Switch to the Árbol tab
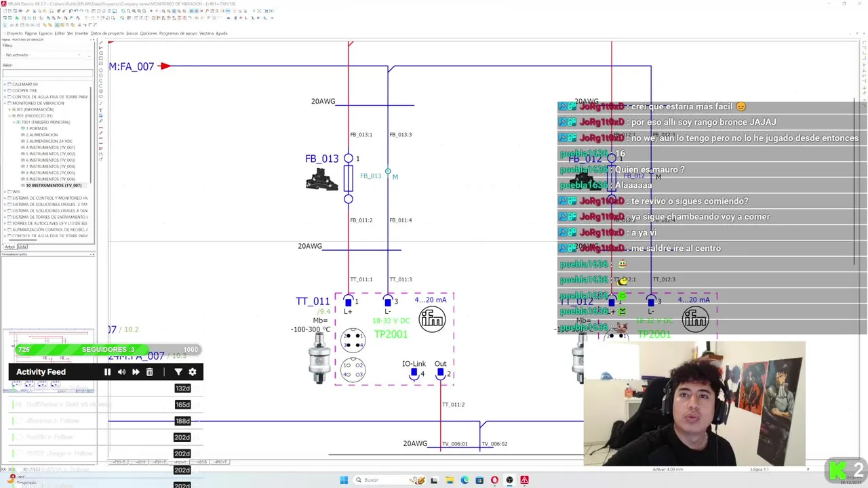The height and width of the screenshot is (488, 868). click(x=9, y=247)
